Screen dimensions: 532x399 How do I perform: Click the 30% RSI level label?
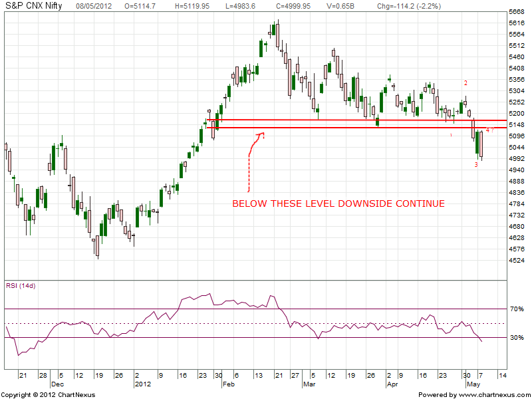pos(517,338)
